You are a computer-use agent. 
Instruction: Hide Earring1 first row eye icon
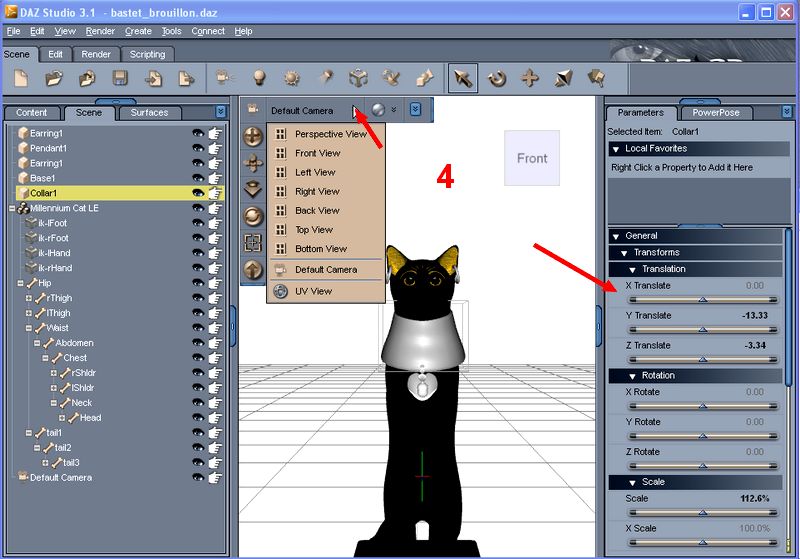(x=198, y=133)
